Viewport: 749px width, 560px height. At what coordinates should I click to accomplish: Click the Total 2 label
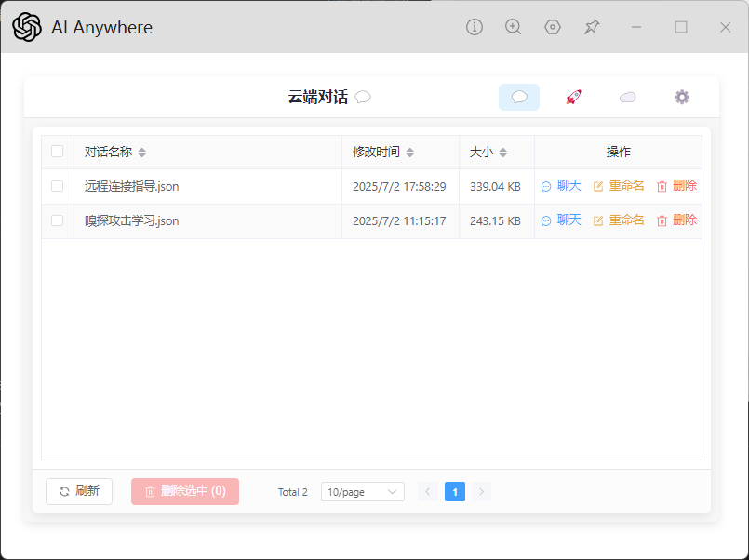pos(293,492)
